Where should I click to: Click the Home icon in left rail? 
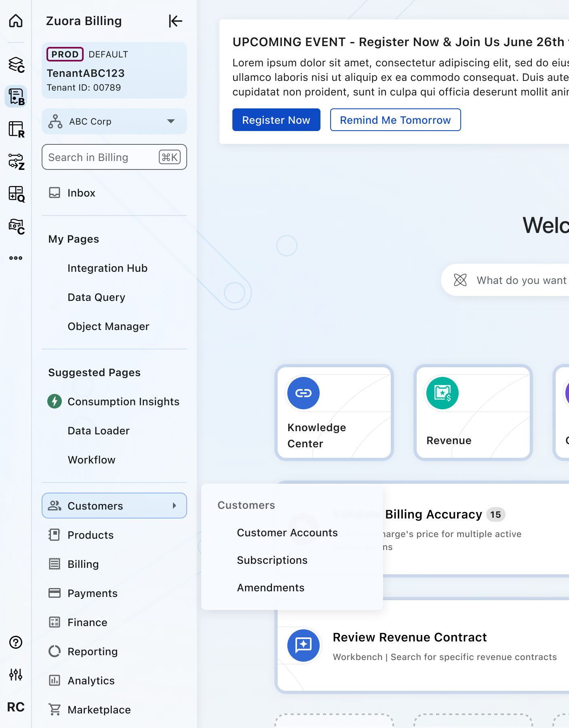click(16, 21)
